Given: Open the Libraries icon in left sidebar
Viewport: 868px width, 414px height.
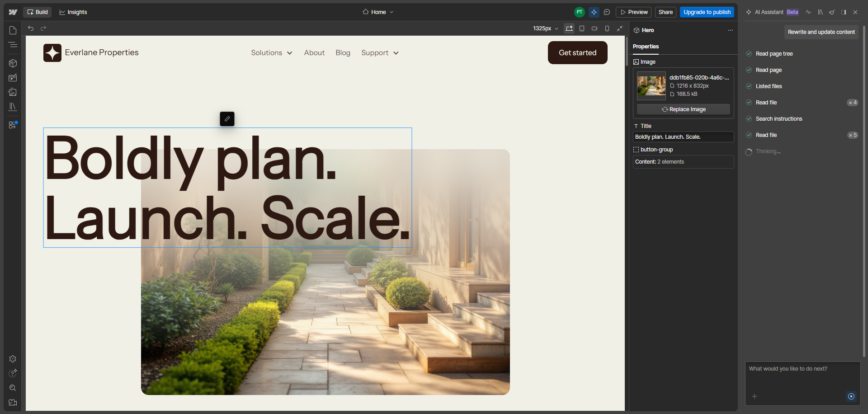Looking at the screenshot, I should click(x=13, y=107).
